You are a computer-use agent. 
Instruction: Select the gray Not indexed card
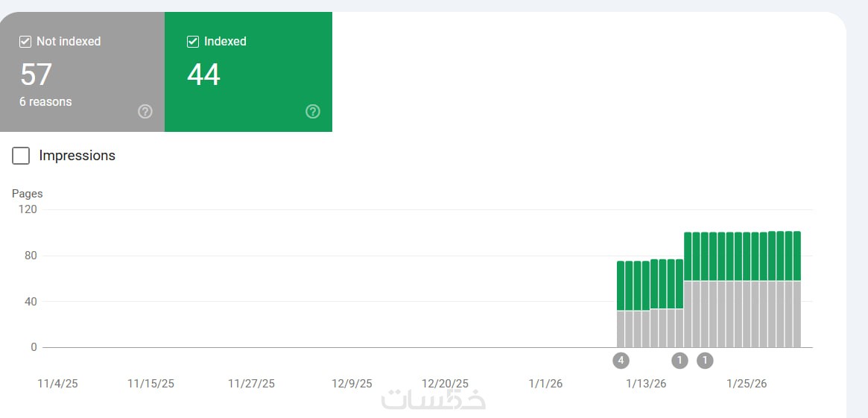(x=82, y=72)
